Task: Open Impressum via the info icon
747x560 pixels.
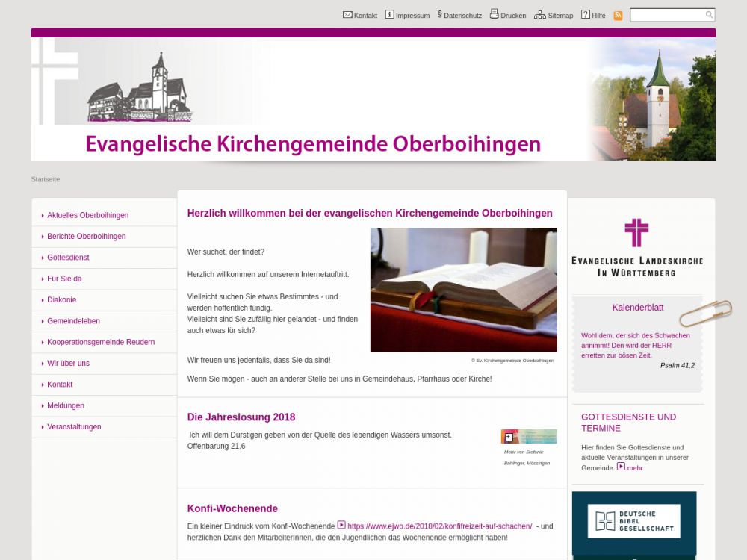Action: [x=389, y=14]
